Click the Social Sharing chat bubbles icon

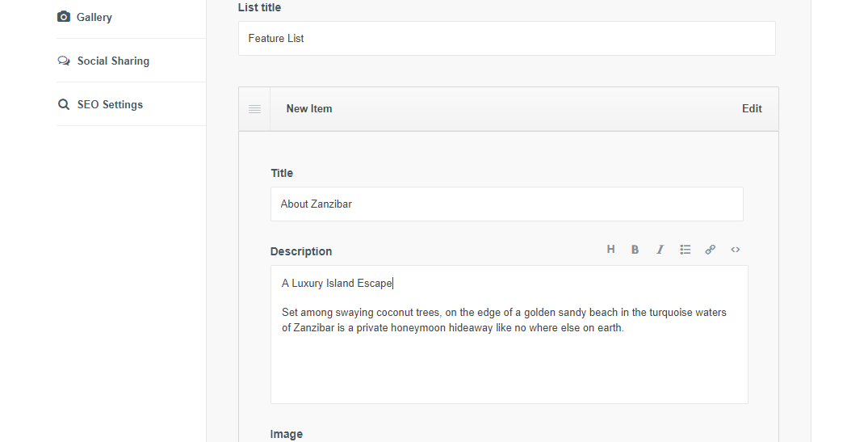pyautogui.click(x=64, y=61)
